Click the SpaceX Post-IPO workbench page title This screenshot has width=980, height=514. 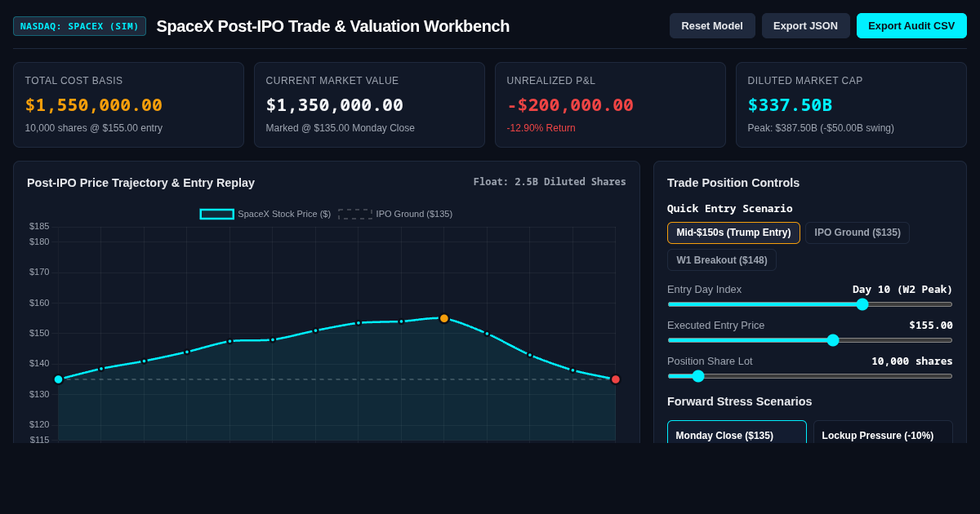[x=333, y=26]
